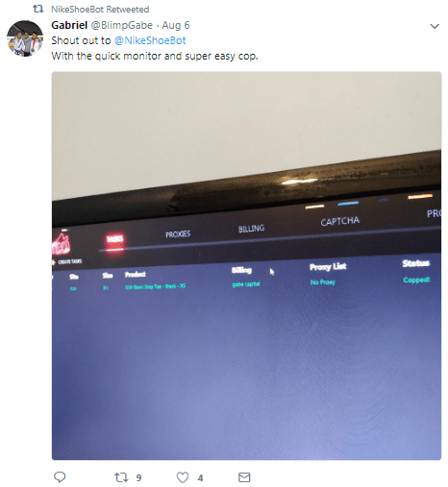Visit Gabriel's profile via display name
Screen dimensions: 448x487
pos(69,25)
